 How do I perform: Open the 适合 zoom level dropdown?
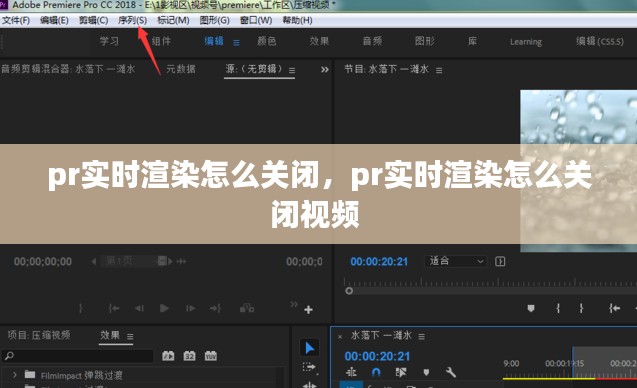point(455,261)
